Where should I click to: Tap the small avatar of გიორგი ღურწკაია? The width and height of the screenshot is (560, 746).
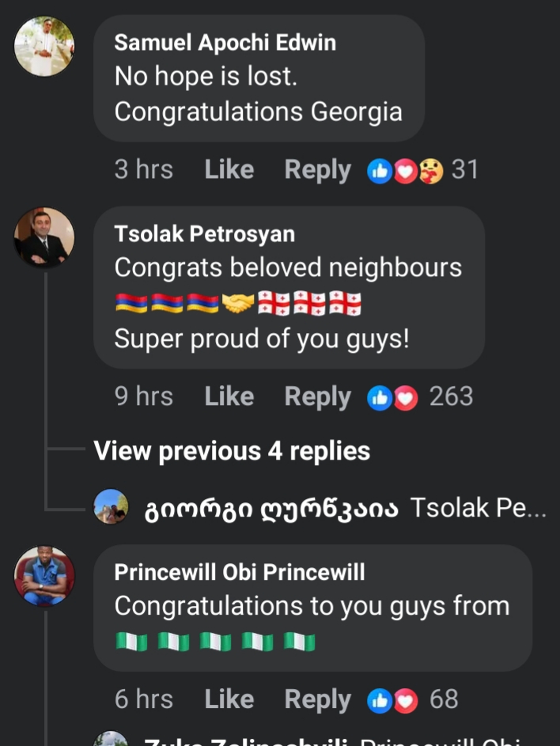(111, 507)
